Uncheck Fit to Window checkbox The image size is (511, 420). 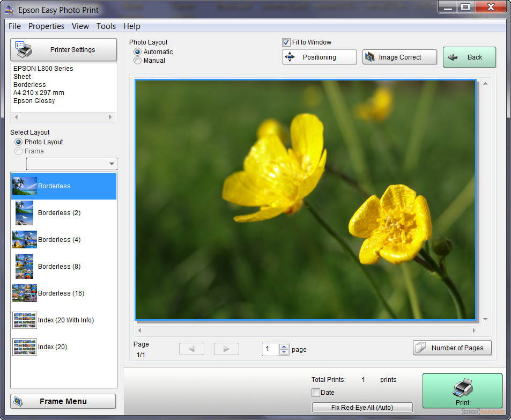pos(286,42)
